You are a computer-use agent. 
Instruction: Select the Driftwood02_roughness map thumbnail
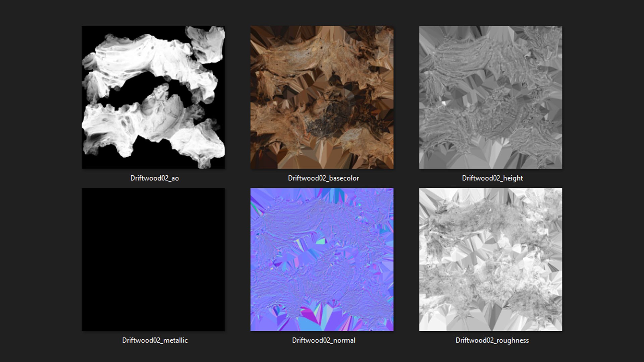click(x=491, y=259)
